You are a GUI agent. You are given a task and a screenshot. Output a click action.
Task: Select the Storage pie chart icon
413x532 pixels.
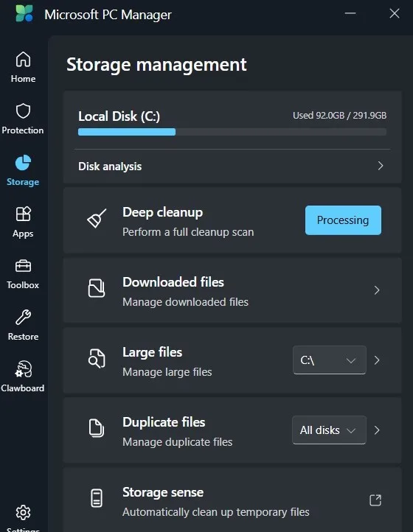pyautogui.click(x=23, y=163)
